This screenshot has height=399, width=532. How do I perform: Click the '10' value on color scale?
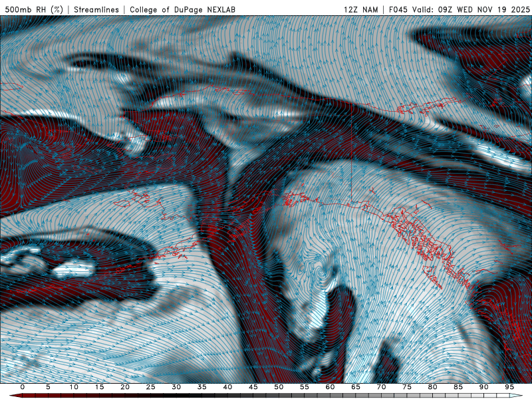[74, 387]
